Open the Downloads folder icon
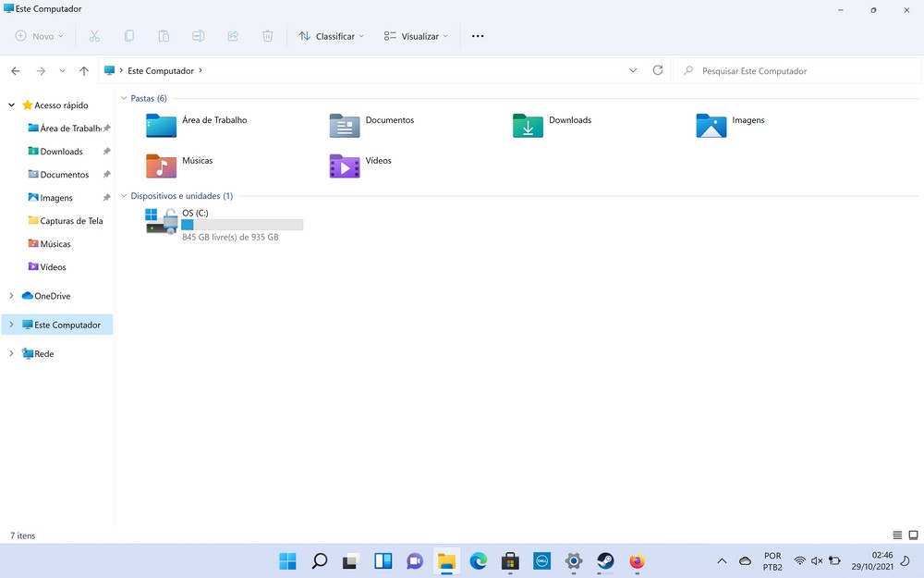924x578 pixels. coord(528,125)
